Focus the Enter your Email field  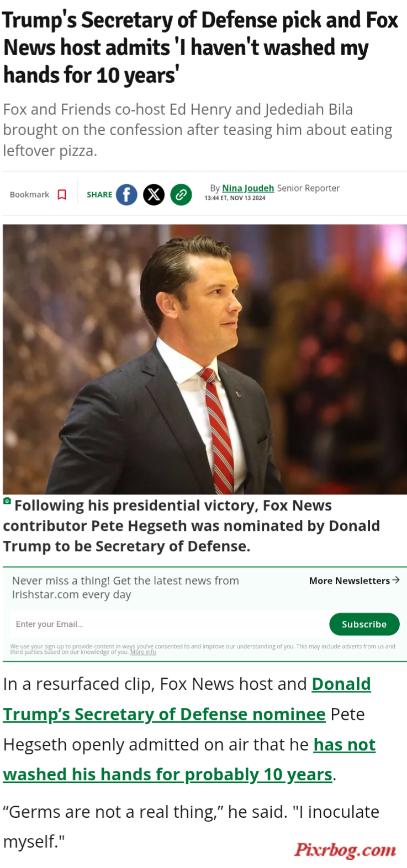(168, 624)
